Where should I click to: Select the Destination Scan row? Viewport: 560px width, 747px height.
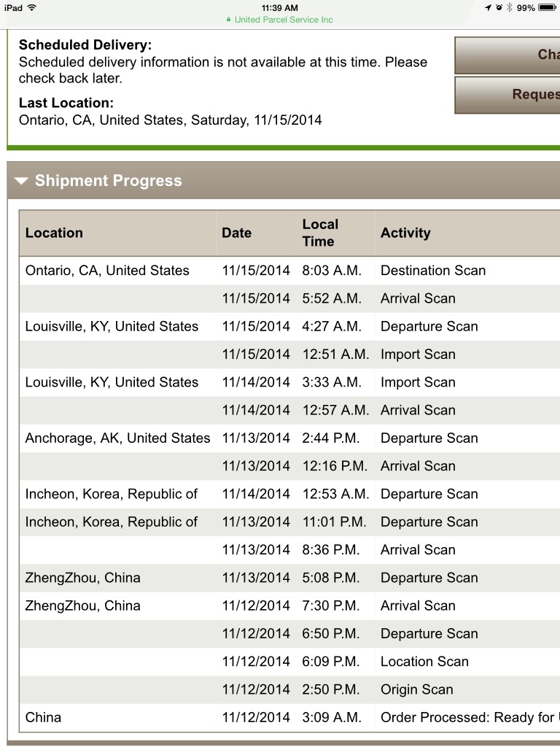click(x=289, y=271)
